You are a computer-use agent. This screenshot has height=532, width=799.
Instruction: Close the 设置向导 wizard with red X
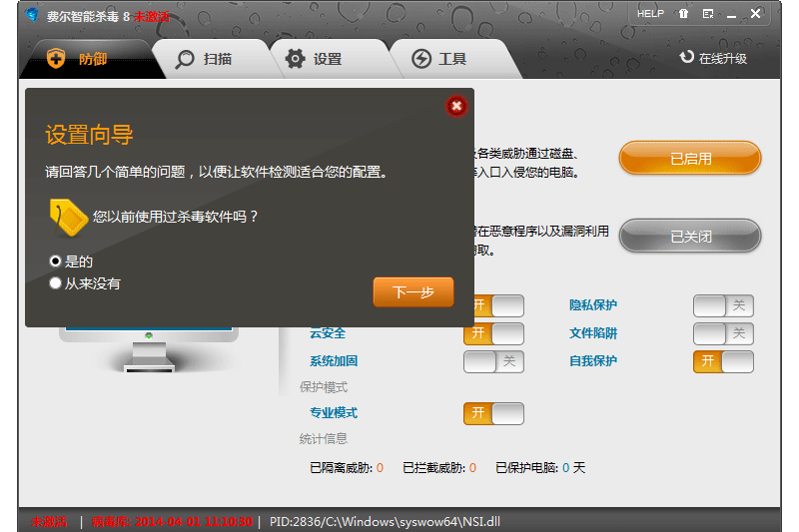(456, 106)
